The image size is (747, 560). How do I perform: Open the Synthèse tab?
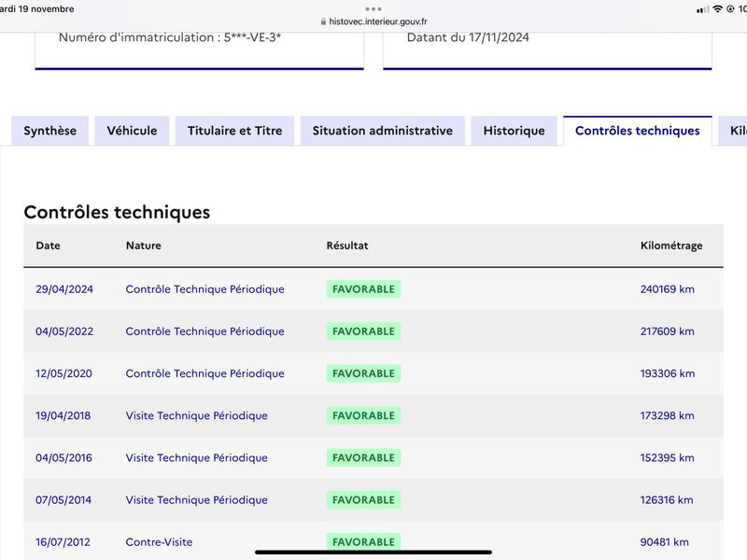[x=50, y=131]
